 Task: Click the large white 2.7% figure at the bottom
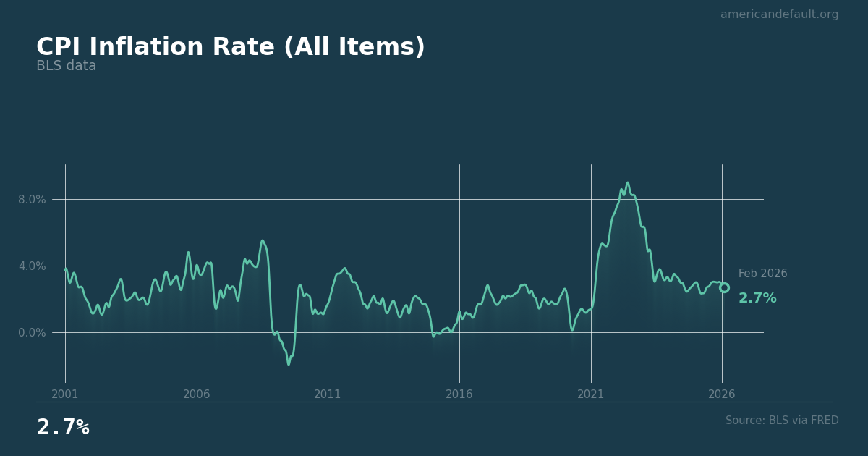click(63, 428)
